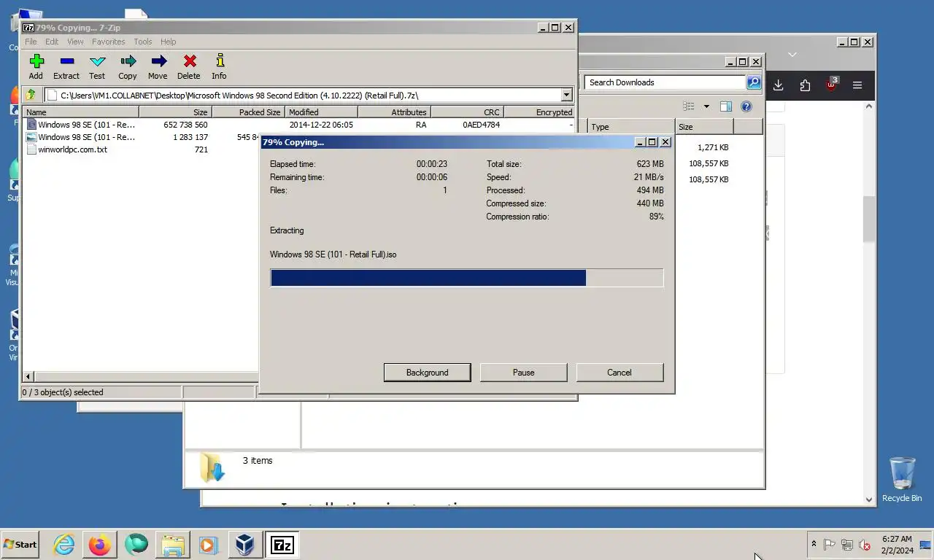Open Firefox from the taskbar
Screen dimensions: 934x560
[x=100, y=545]
